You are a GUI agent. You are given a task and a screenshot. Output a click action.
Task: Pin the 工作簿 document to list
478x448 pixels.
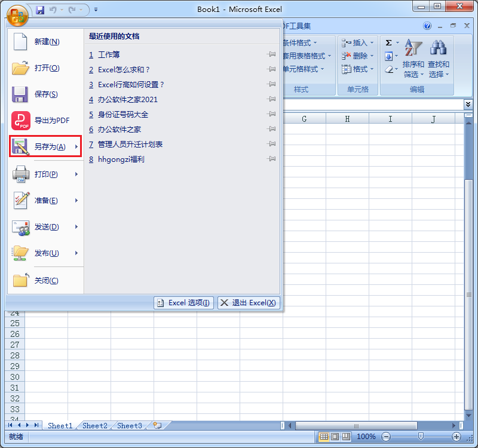tap(271, 54)
